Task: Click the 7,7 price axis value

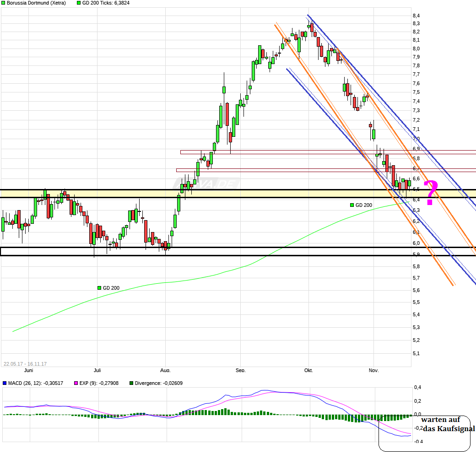Action: (x=416, y=74)
